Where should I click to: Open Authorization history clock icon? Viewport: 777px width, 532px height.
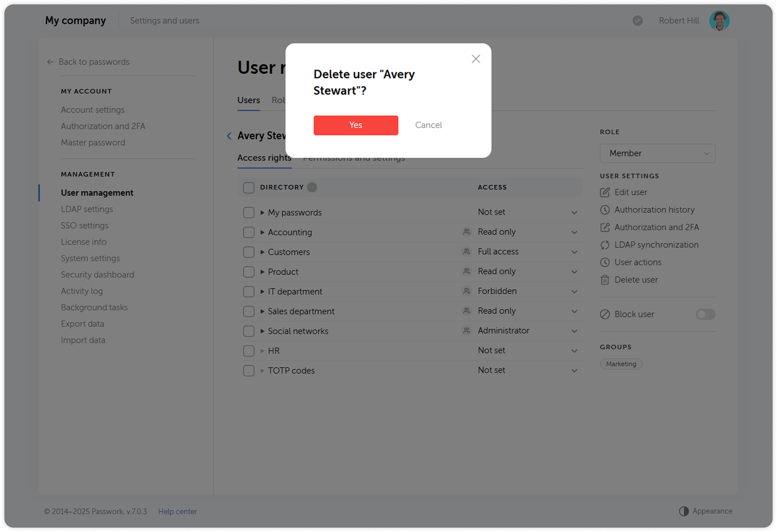[x=605, y=210]
